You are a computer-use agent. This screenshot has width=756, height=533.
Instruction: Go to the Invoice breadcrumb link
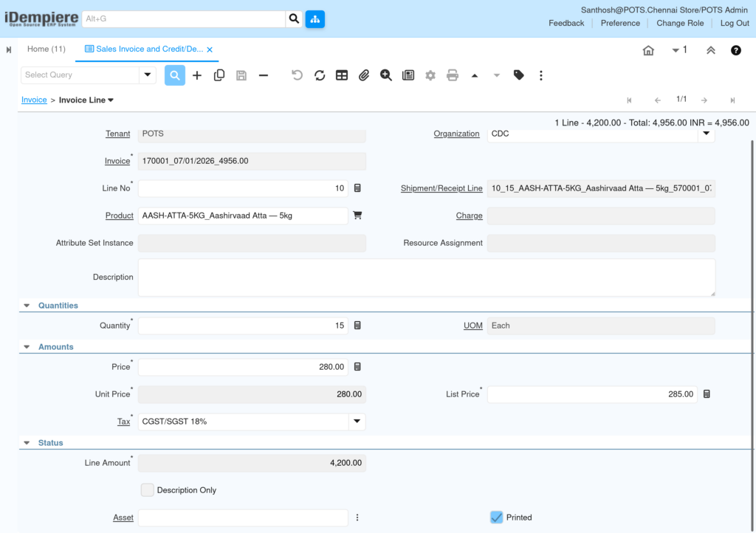pos(34,100)
